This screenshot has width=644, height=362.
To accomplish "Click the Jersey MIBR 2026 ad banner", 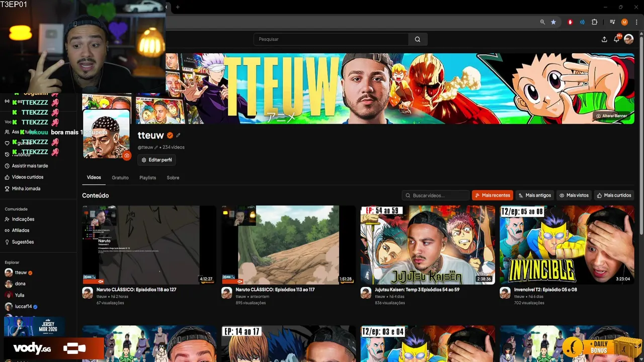I will 34,327.
